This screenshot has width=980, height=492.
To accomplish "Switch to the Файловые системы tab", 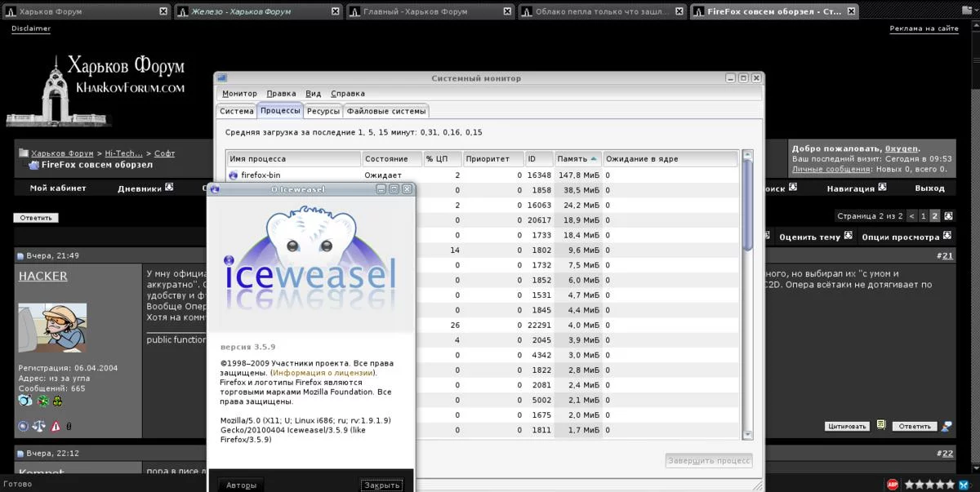I will [x=385, y=111].
